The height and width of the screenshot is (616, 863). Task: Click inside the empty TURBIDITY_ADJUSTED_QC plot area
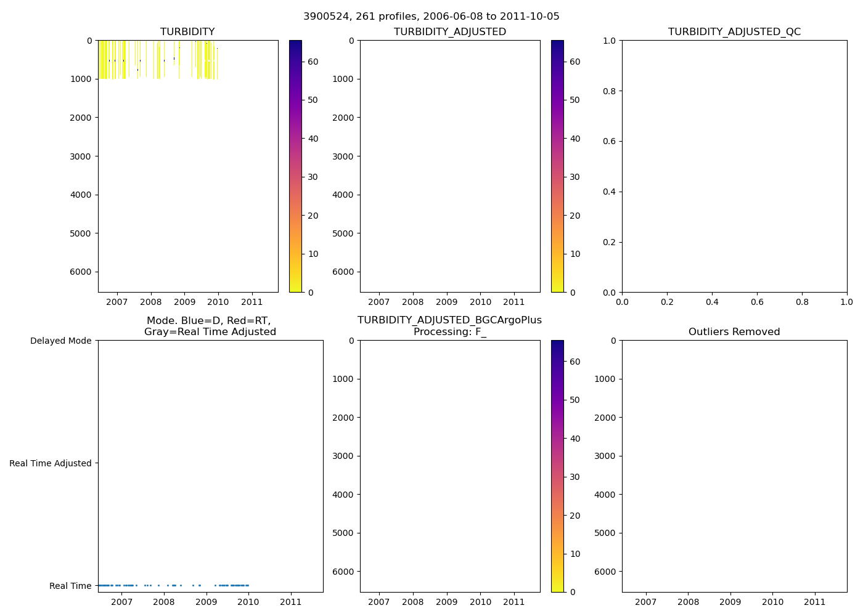pos(734,166)
